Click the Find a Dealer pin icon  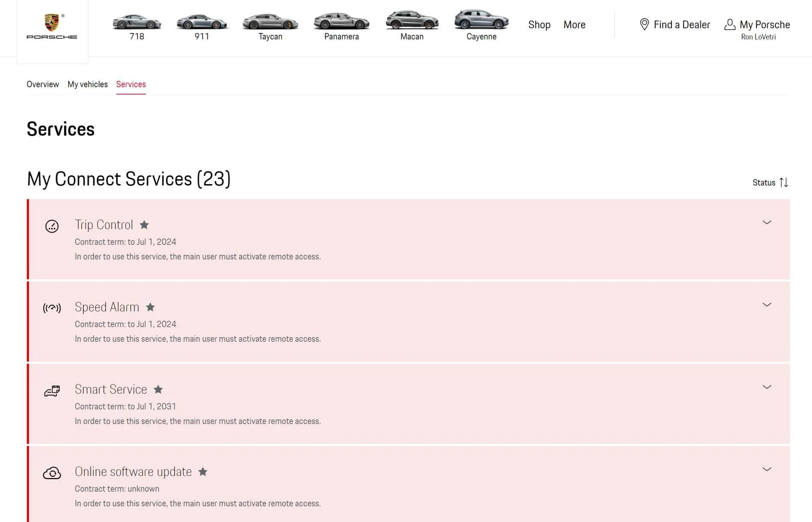pyautogui.click(x=644, y=24)
